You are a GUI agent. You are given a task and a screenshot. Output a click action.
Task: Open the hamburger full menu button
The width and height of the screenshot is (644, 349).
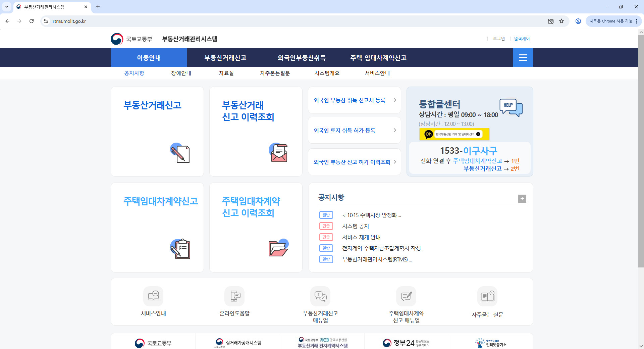pyautogui.click(x=523, y=58)
